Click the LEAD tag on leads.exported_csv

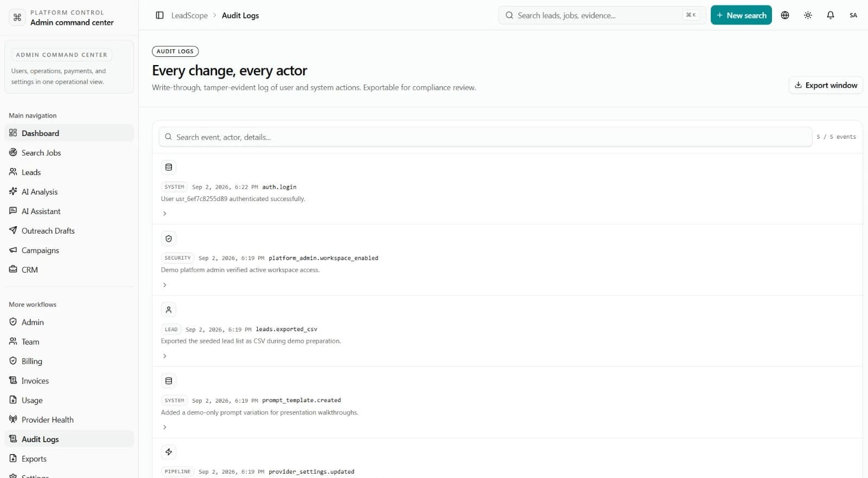(x=171, y=330)
